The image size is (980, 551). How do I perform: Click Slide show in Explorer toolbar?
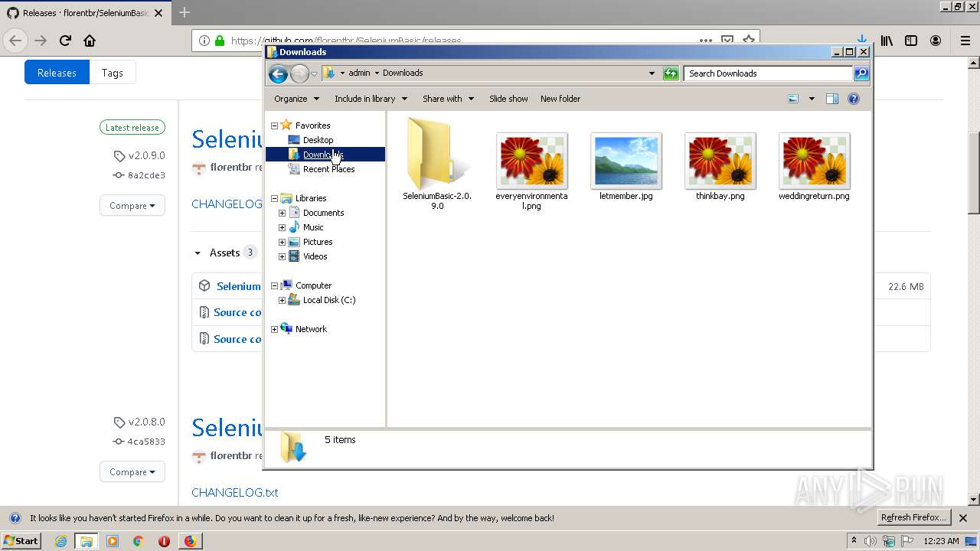508,99
